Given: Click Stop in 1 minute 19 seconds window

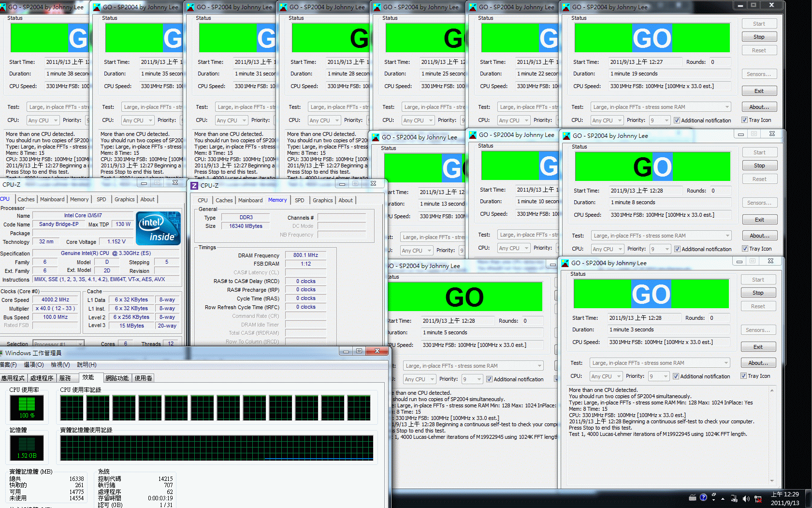Looking at the screenshot, I should pyautogui.click(x=759, y=37).
